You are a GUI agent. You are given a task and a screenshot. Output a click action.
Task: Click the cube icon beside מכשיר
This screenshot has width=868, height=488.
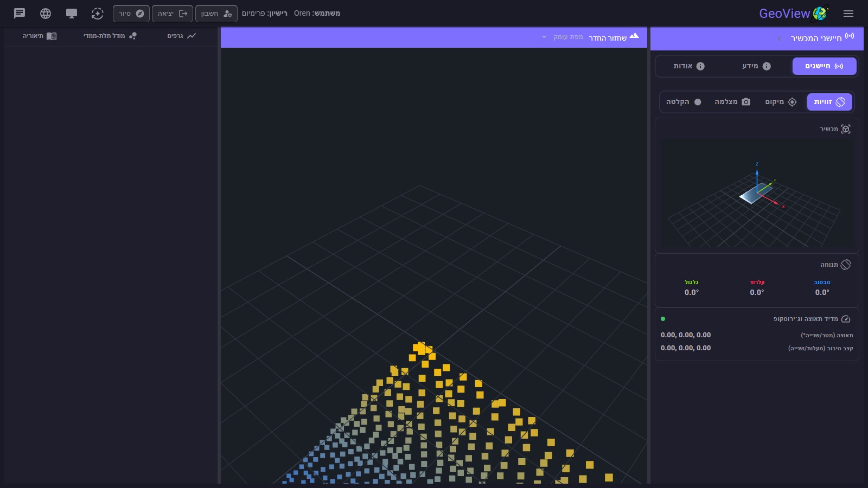pos(846,129)
